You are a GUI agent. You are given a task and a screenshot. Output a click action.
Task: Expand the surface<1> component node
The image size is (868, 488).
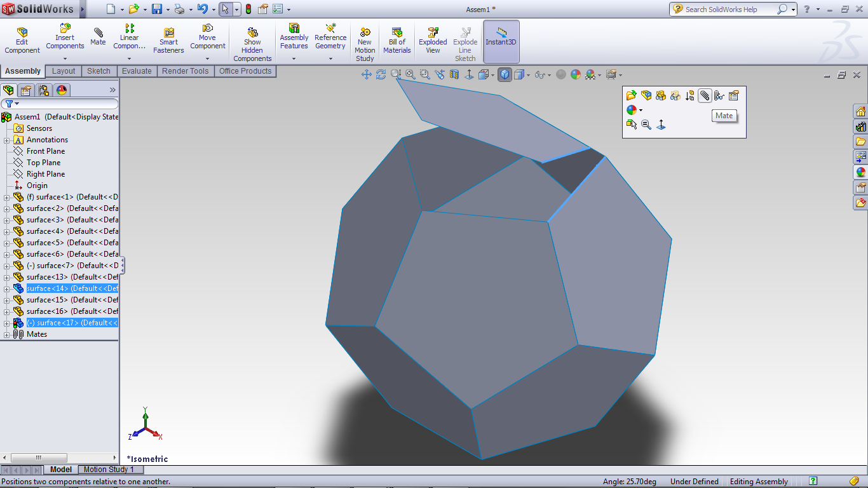click(7, 197)
